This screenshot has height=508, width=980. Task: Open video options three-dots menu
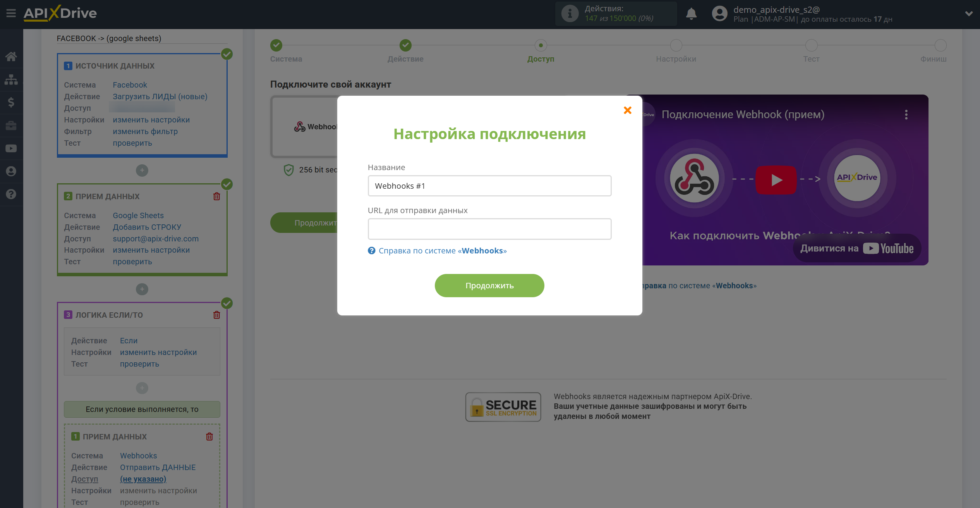click(906, 115)
